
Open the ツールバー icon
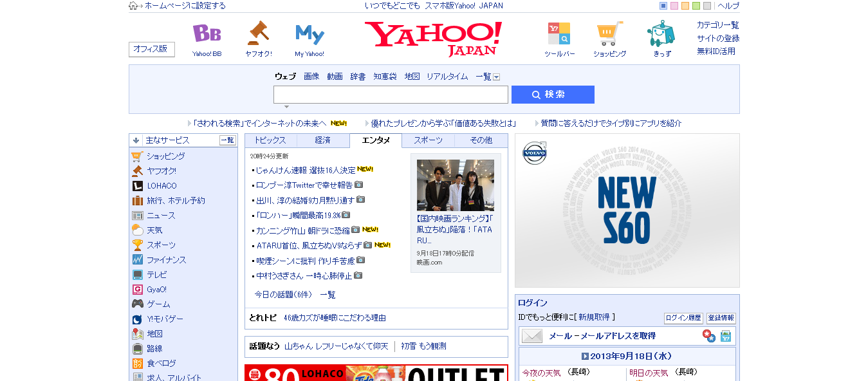pos(559,33)
